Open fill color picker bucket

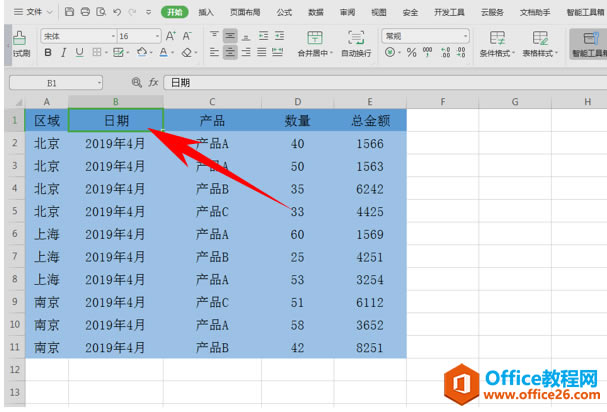click(142, 52)
